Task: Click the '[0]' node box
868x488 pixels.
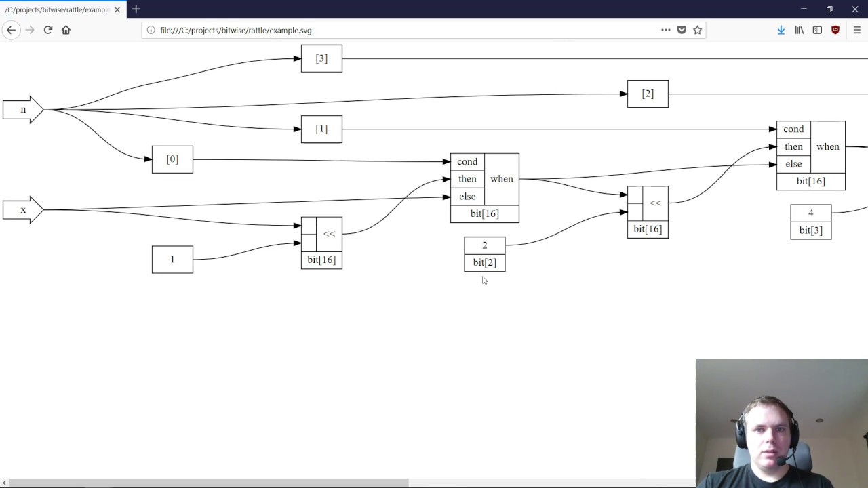Action: (172, 159)
